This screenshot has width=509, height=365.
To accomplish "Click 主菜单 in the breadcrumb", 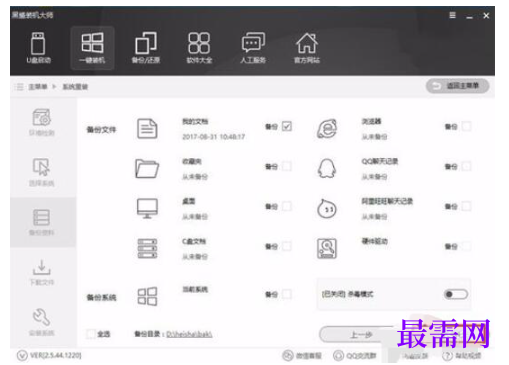I will click(x=38, y=87).
